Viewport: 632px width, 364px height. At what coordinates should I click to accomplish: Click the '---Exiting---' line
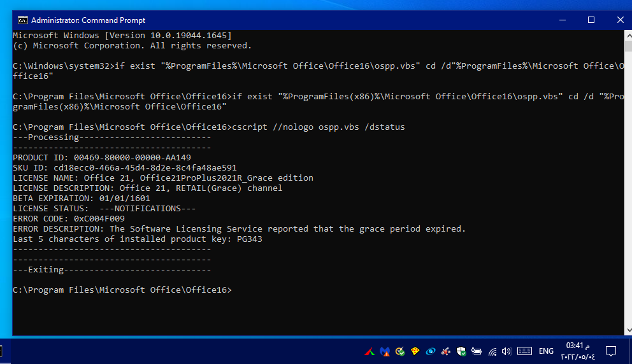click(x=112, y=269)
